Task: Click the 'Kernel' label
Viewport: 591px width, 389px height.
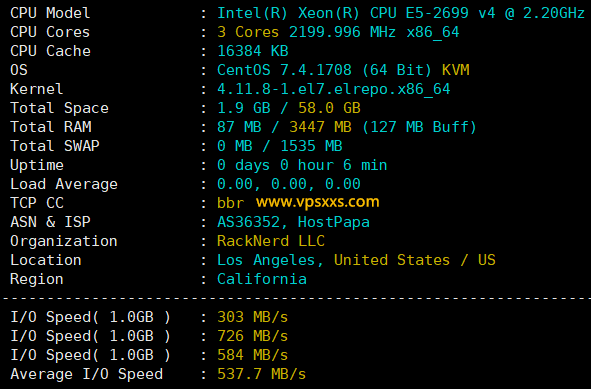Action: tap(37, 89)
